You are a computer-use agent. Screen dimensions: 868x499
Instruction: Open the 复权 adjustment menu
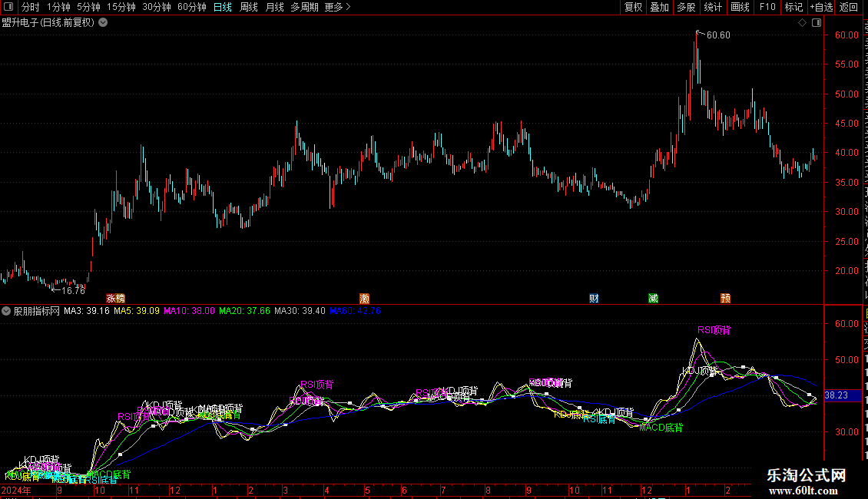(633, 7)
